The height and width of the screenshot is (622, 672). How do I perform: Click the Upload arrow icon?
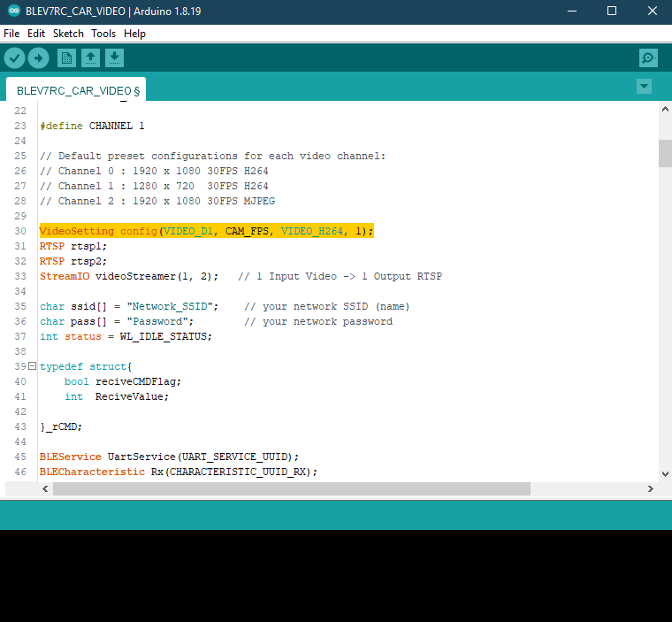38,58
